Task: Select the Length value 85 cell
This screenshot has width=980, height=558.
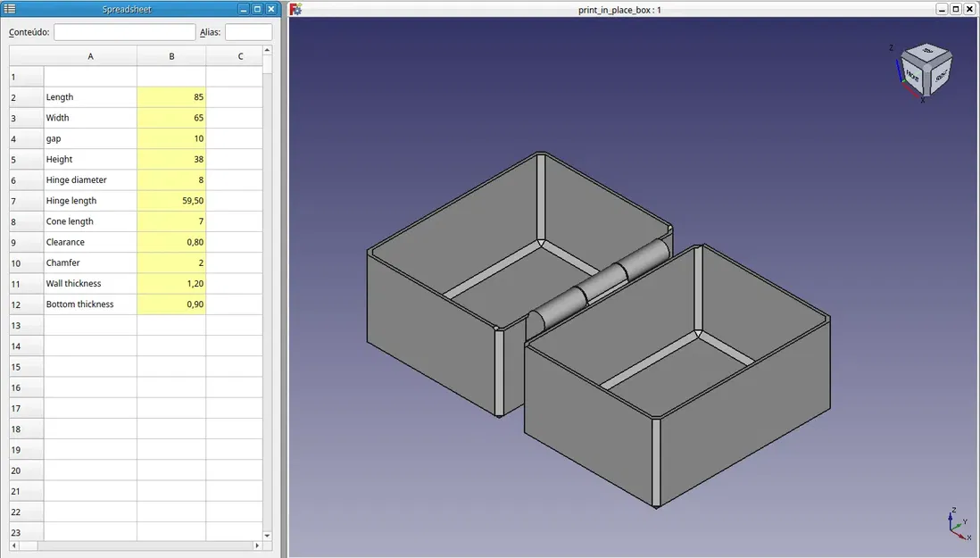Action: point(171,96)
